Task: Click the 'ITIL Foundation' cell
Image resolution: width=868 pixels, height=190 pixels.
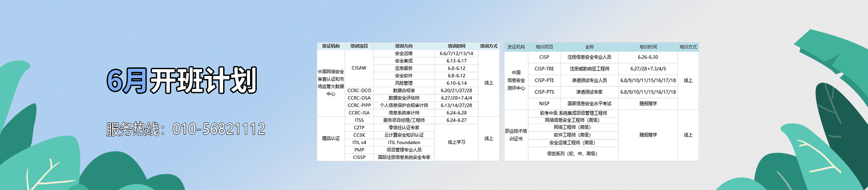Action: pyautogui.click(x=404, y=142)
